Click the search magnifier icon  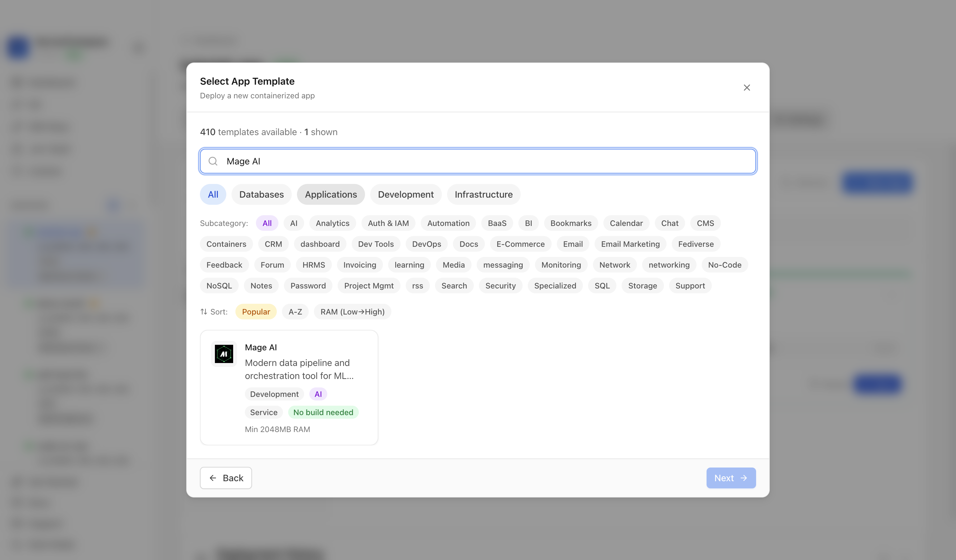coord(213,161)
